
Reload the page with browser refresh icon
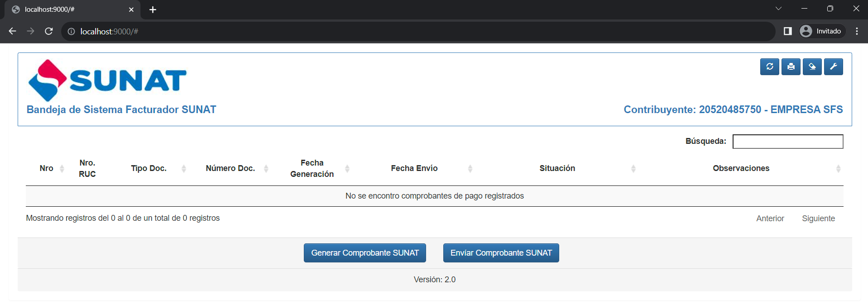pyautogui.click(x=49, y=31)
